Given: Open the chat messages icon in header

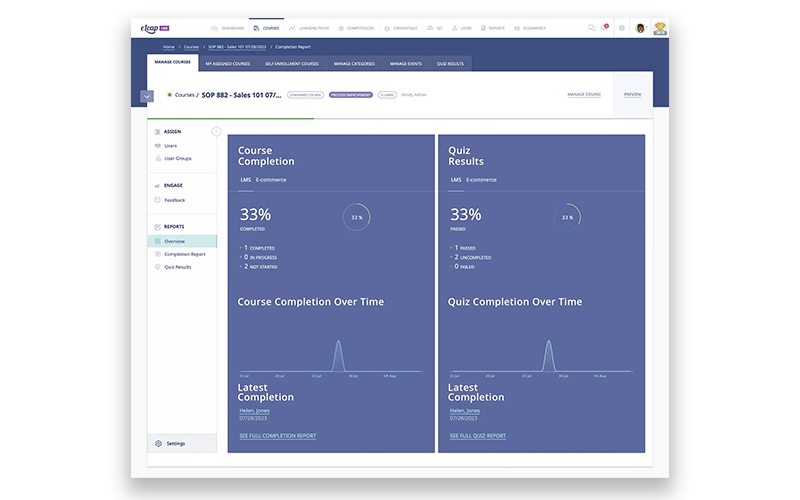Looking at the screenshot, I should (x=592, y=28).
